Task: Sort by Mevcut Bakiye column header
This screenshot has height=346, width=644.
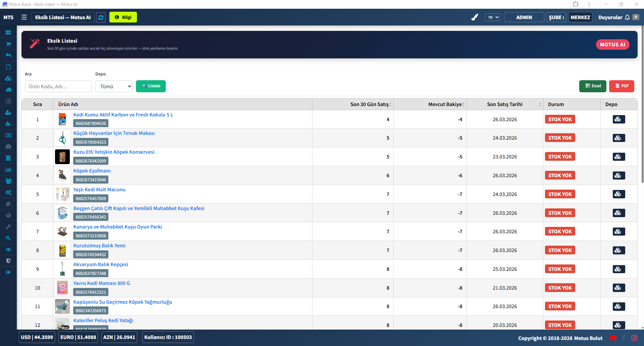Action: [x=446, y=104]
